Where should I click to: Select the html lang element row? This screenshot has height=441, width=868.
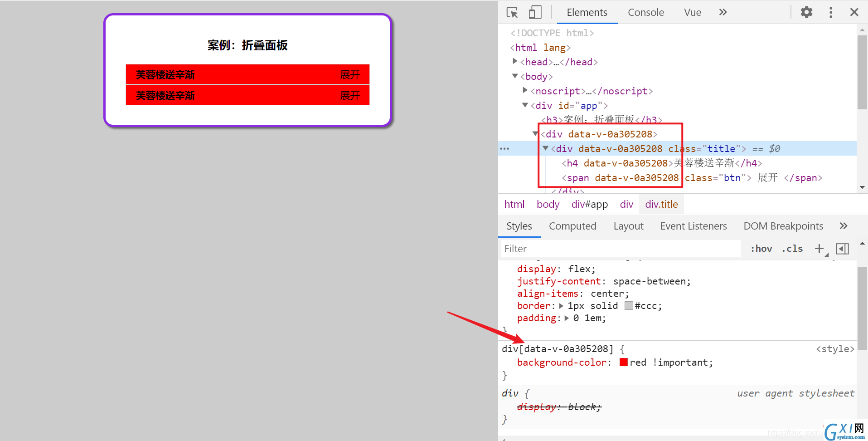(540, 47)
